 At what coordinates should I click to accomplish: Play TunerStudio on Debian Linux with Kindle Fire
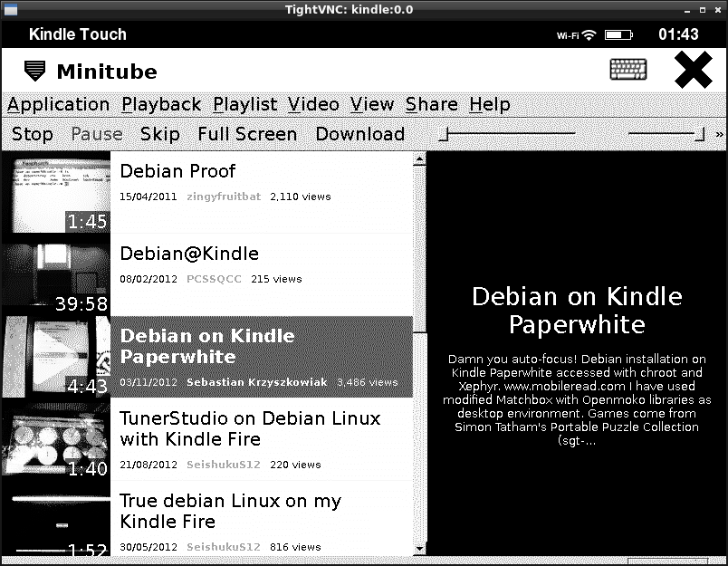[x=250, y=428]
